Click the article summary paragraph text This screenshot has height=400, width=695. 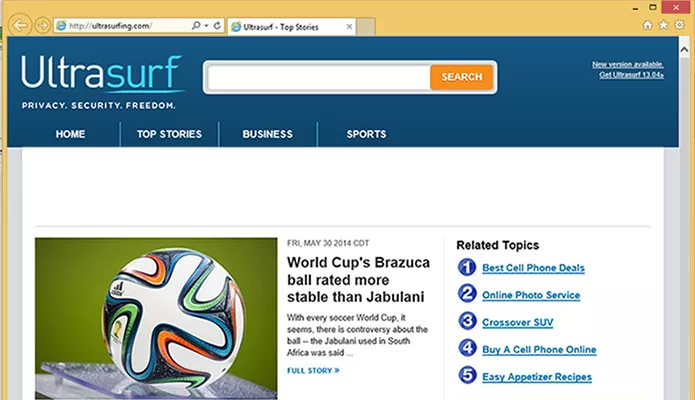click(x=357, y=335)
